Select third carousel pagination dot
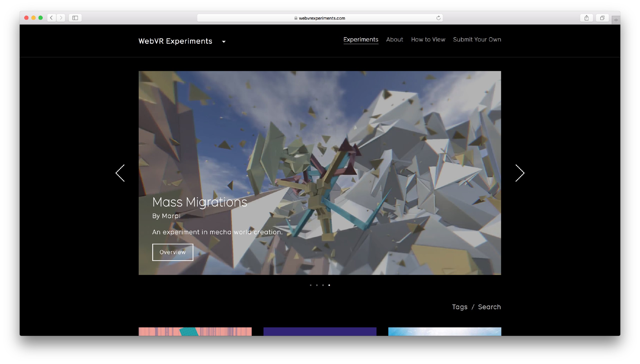Screen dimensions: 640x364 point(323,285)
